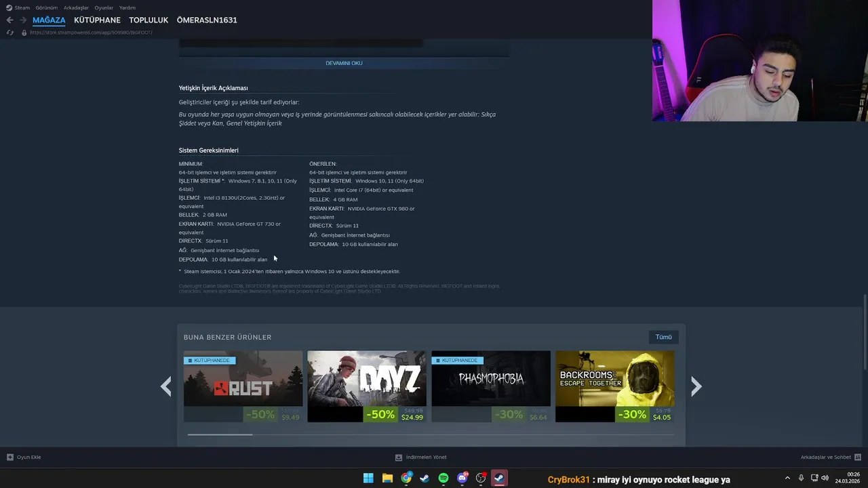Click the microphone tray icon
Image resolution: width=868 pixels, height=488 pixels.
801,479
